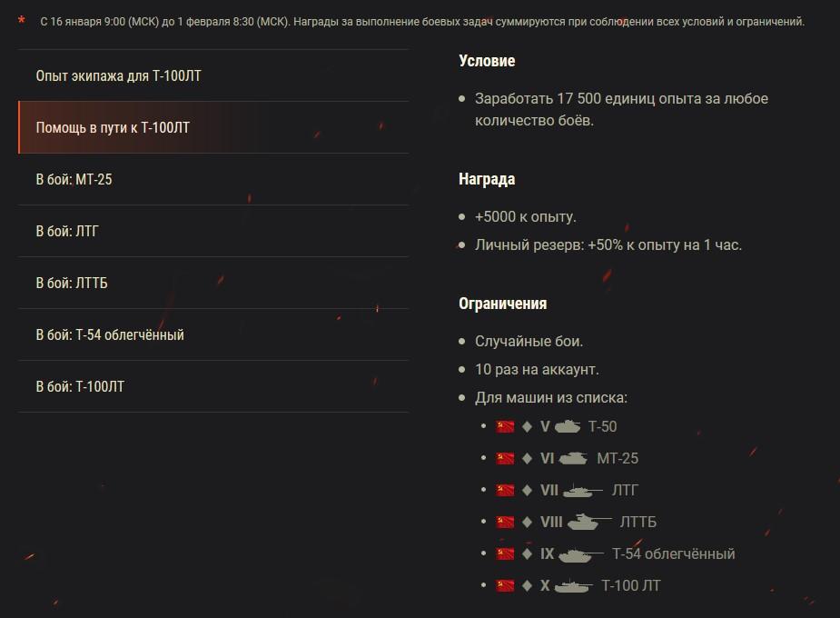Click the Т-54 облегчённый tank silhouette
Viewport: 840px width, 618px height.
(580, 553)
